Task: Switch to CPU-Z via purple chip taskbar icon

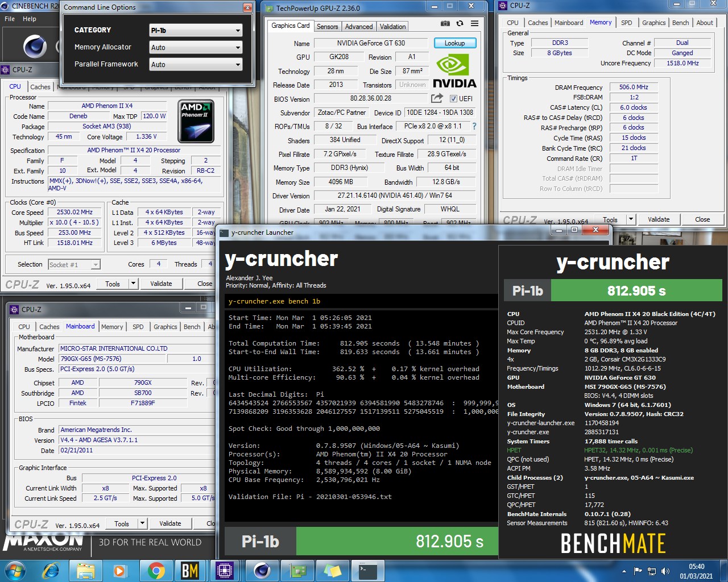Action: 225,571
